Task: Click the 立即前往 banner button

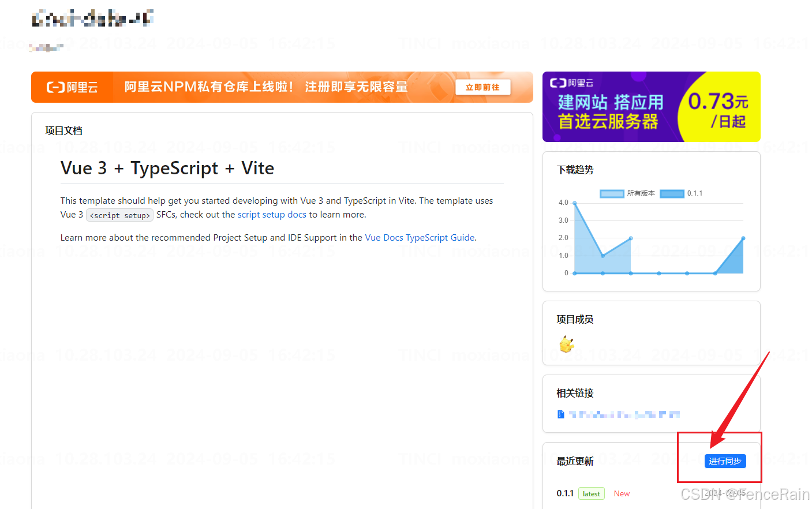Action: pyautogui.click(x=483, y=87)
